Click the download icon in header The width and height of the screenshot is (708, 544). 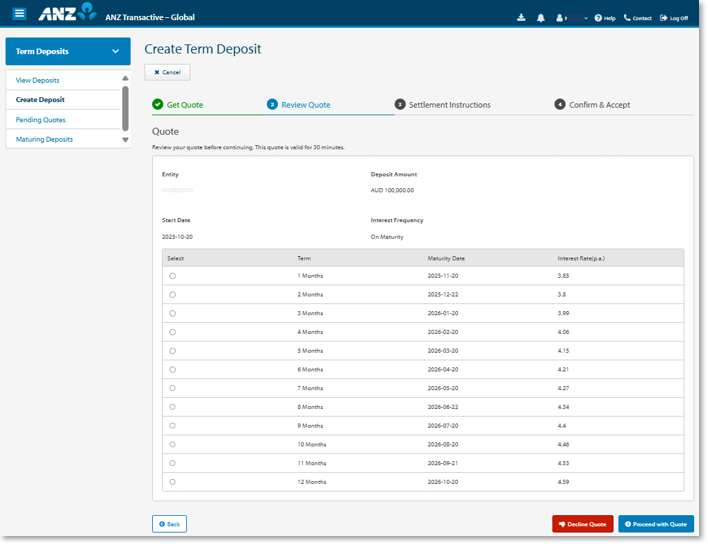pyautogui.click(x=521, y=18)
